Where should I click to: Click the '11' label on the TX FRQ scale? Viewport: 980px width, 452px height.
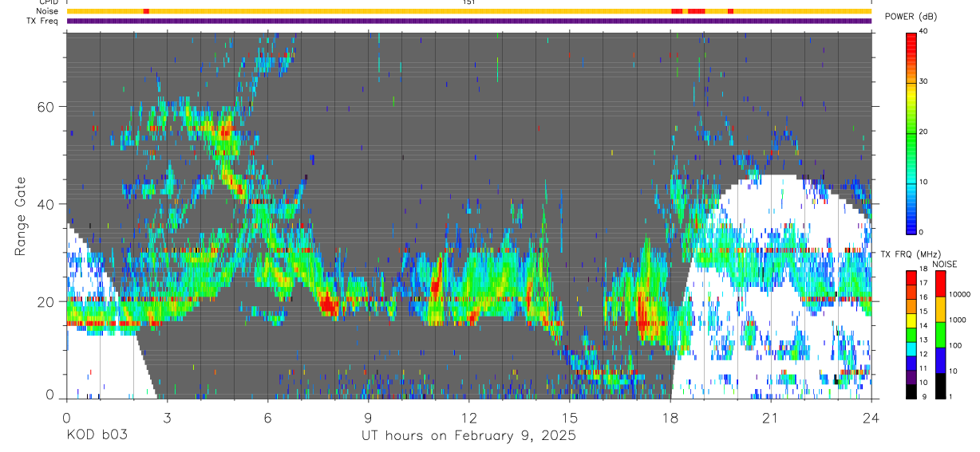[x=924, y=368]
